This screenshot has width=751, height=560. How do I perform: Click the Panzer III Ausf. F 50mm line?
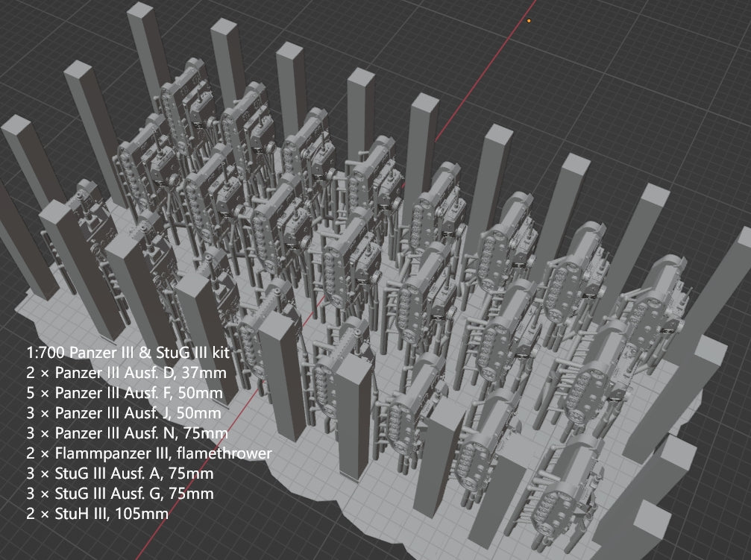click(124, 392)
